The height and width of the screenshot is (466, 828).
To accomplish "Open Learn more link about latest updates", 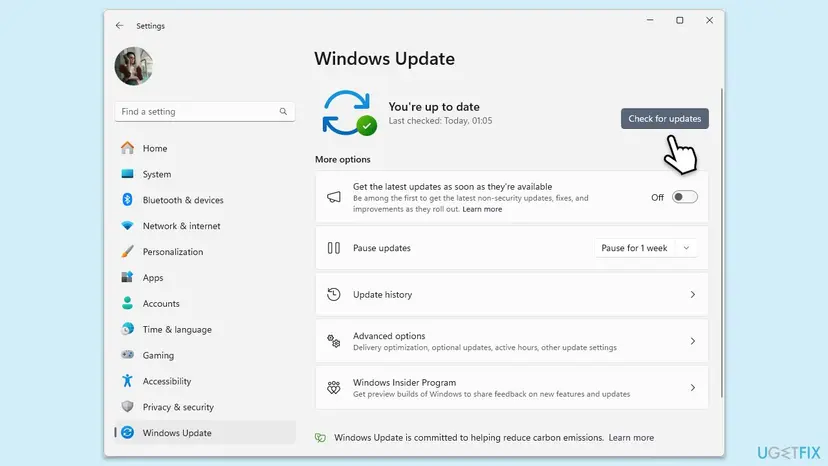I will point(482,209).
